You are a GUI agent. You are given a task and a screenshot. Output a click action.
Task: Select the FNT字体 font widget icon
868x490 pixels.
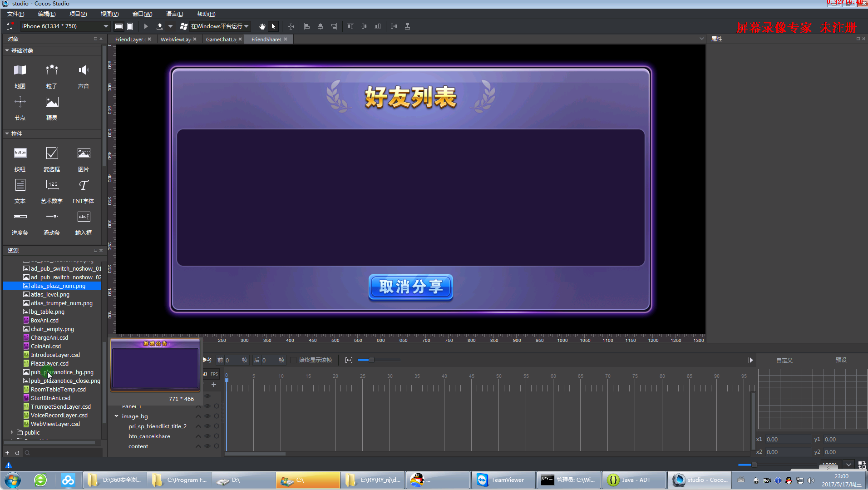(84, 185)
